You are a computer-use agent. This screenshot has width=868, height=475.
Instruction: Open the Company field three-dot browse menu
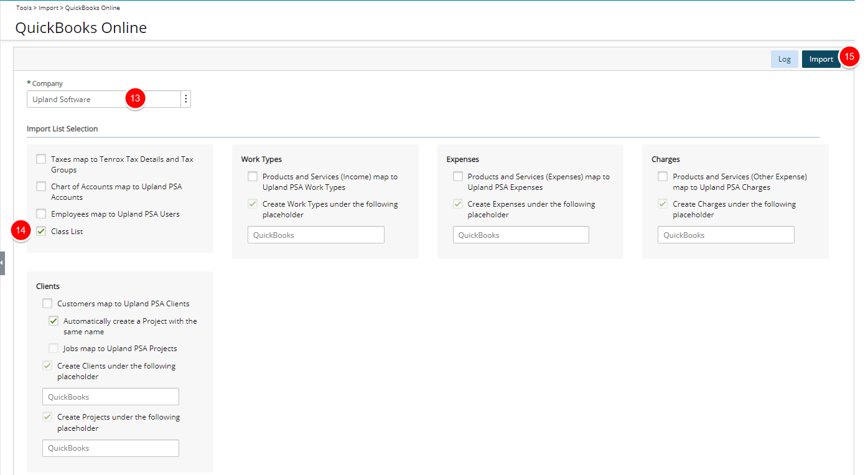185,99
